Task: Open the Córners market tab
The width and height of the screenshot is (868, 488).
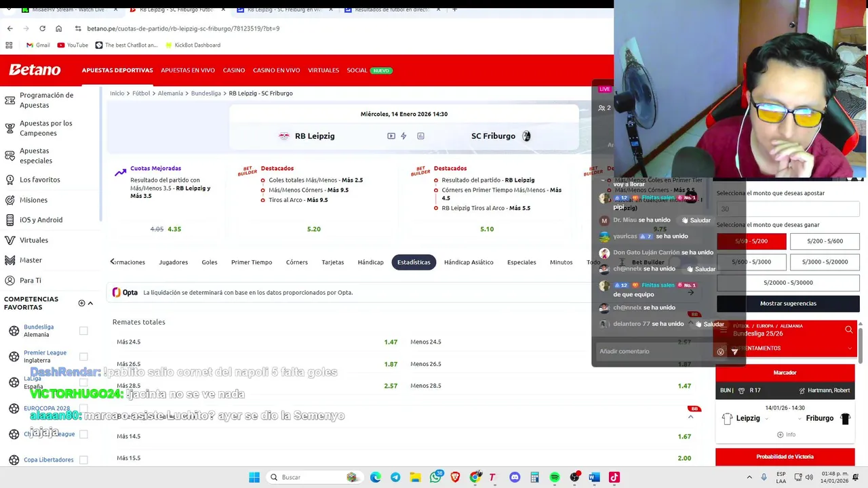Action: click(296, 262)
